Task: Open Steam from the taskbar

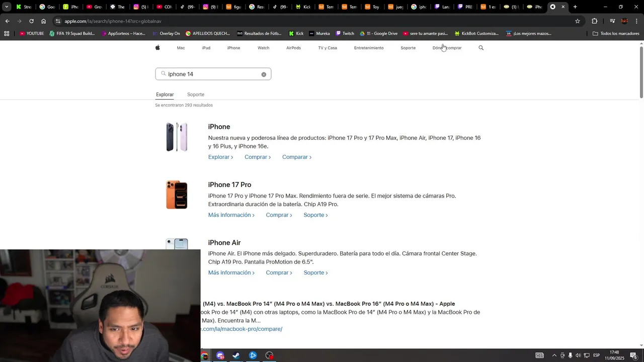Action: tap(236, 355)
